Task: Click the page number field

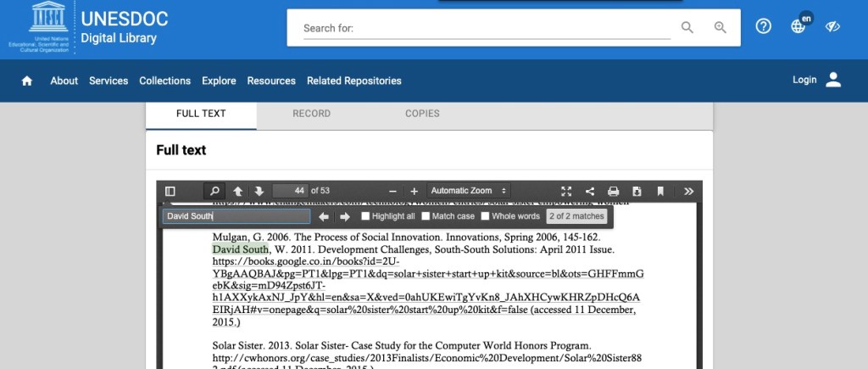Action: click(x=290, y=191)
